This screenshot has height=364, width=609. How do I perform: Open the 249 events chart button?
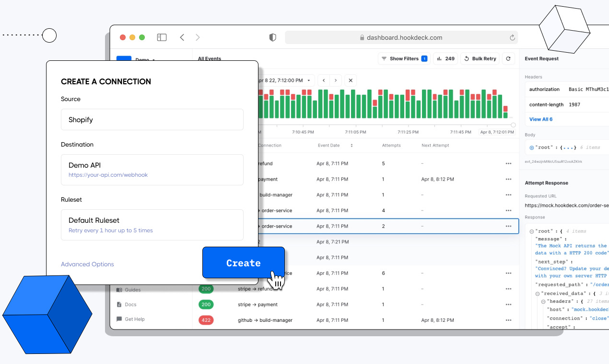[445, 58]
